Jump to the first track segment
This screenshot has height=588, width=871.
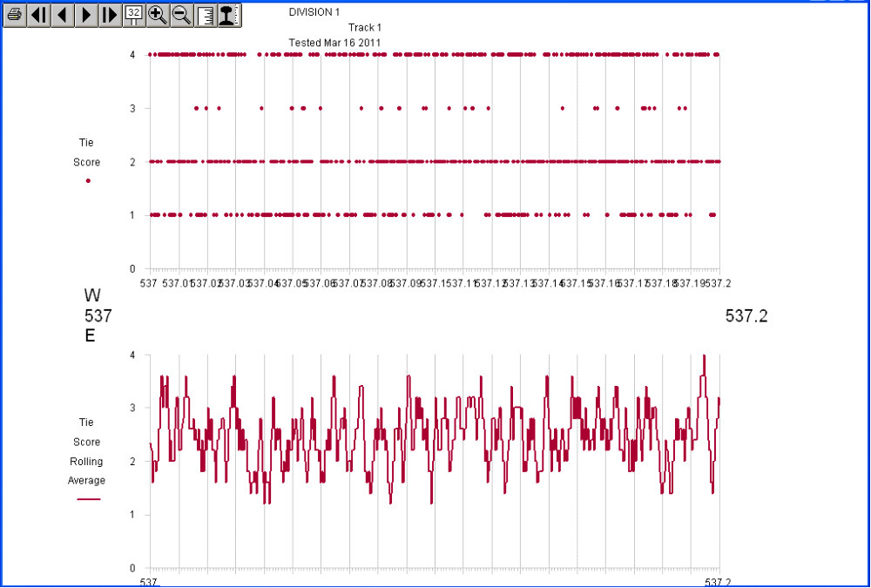[39, 15]
